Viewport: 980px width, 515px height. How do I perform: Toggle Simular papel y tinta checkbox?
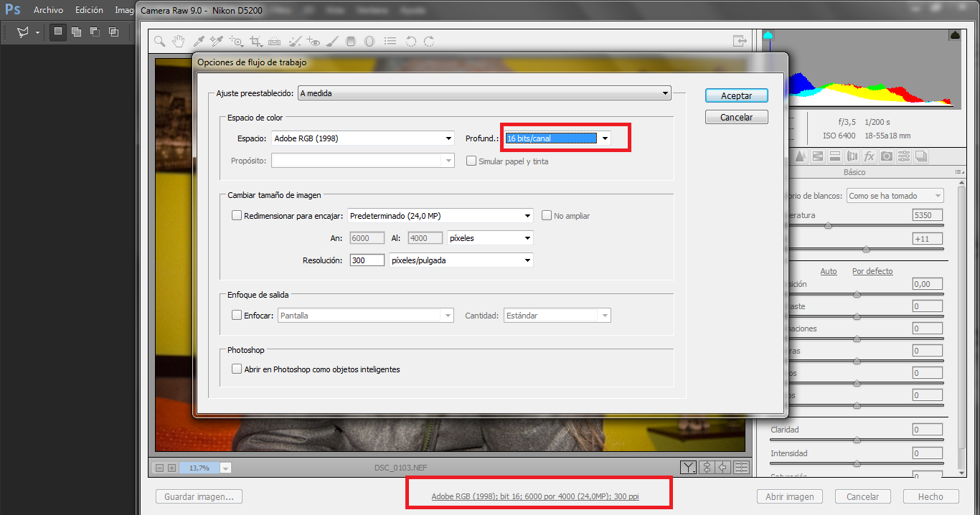[471, 161]
